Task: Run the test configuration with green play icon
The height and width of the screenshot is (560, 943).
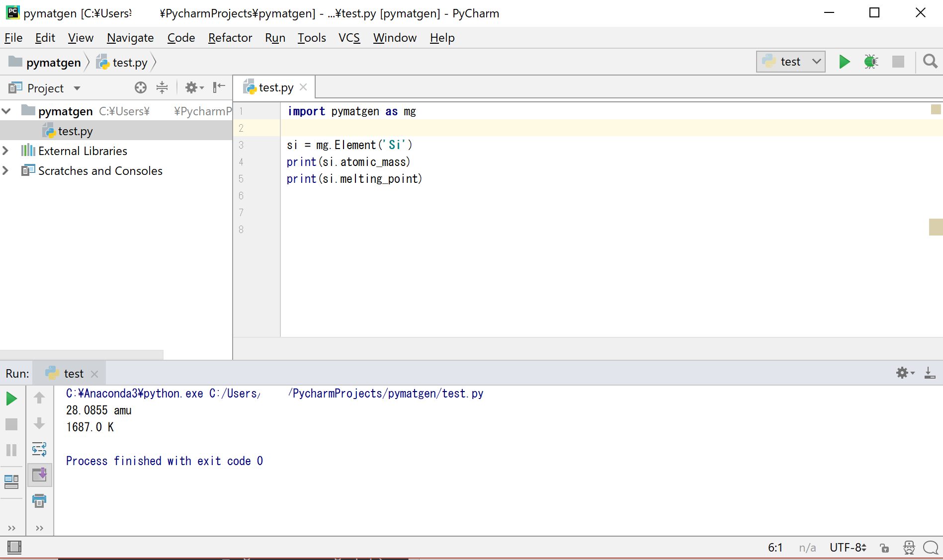Action: point(844,62)
